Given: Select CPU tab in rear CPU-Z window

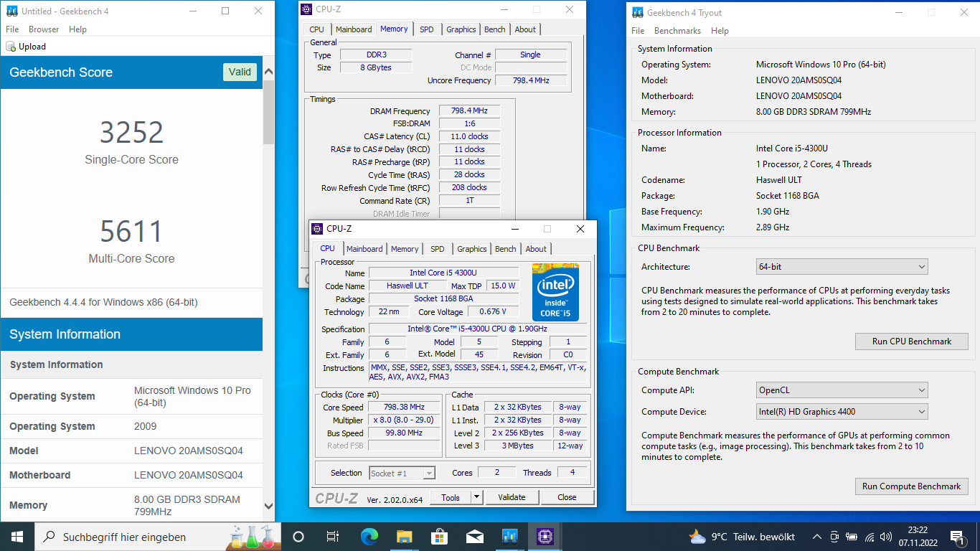Looking at the screenshot, I should coord(316,29).
